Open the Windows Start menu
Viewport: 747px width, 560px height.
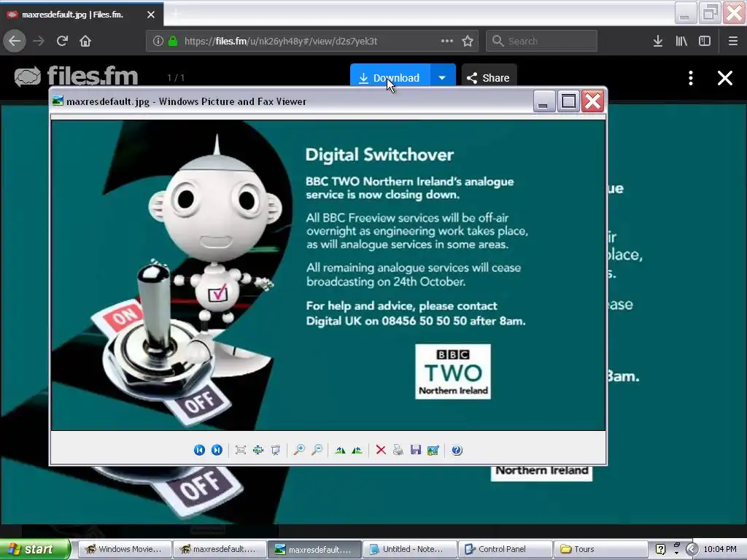point(35,549)
